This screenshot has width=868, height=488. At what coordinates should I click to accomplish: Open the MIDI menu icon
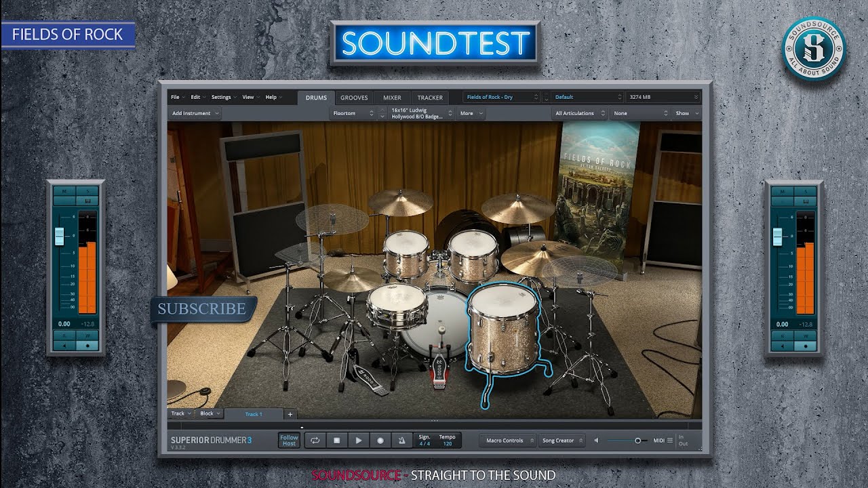pyautogui.click(x=670, y=441)
